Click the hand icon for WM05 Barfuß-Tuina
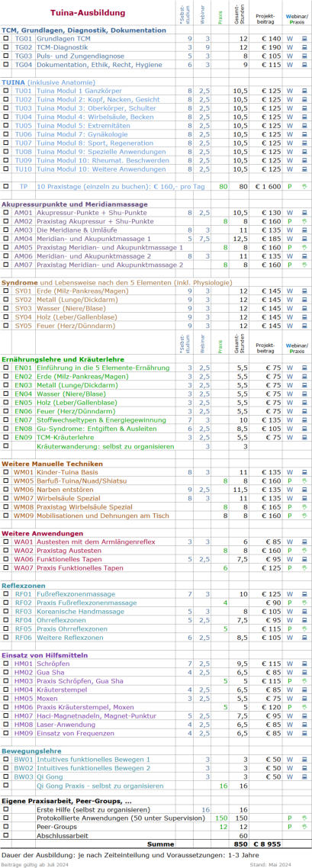Screen dimensions: 312x868 (x=304, y=481)
